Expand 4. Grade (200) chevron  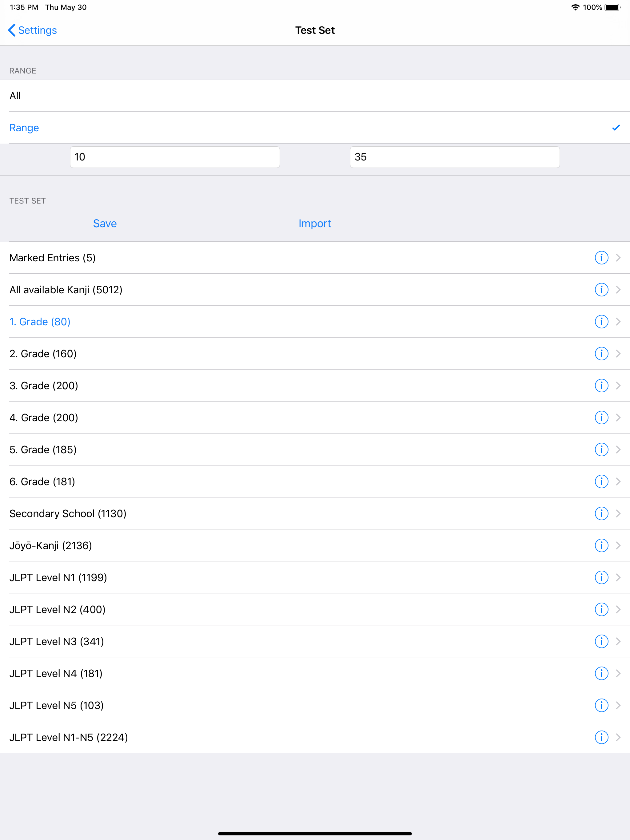(x=618, y=417)
